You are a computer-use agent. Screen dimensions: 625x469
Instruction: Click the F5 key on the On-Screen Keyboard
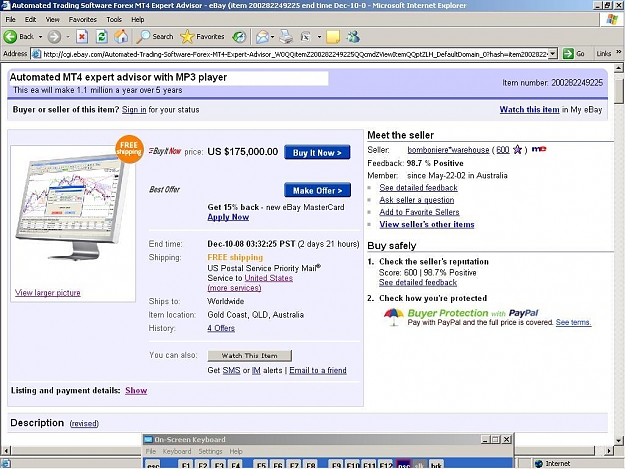click(x=261, y=465)
